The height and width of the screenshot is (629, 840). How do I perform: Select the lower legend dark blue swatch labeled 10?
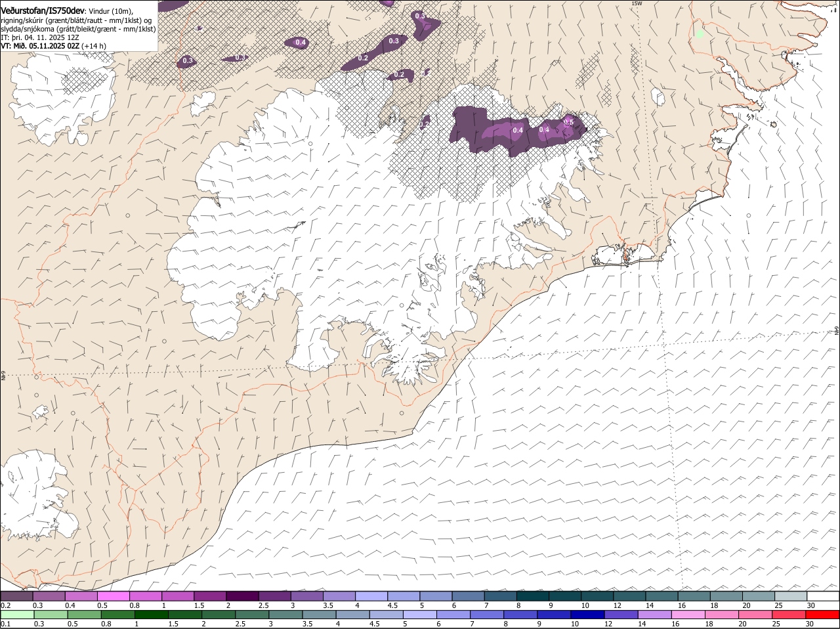click(x=588, y=615)
